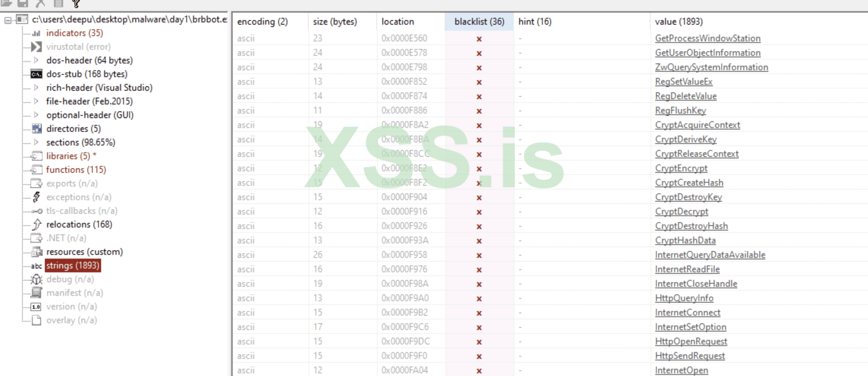Select location cell 0x0000E560

point(404,38)
